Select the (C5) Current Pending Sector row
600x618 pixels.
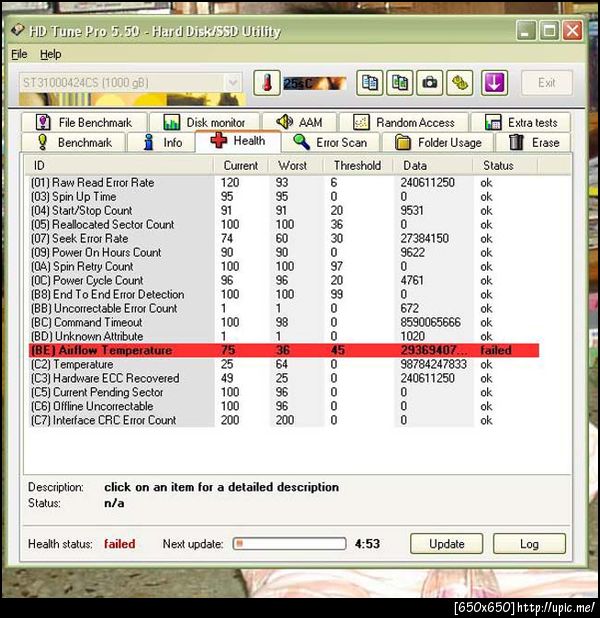284,392
